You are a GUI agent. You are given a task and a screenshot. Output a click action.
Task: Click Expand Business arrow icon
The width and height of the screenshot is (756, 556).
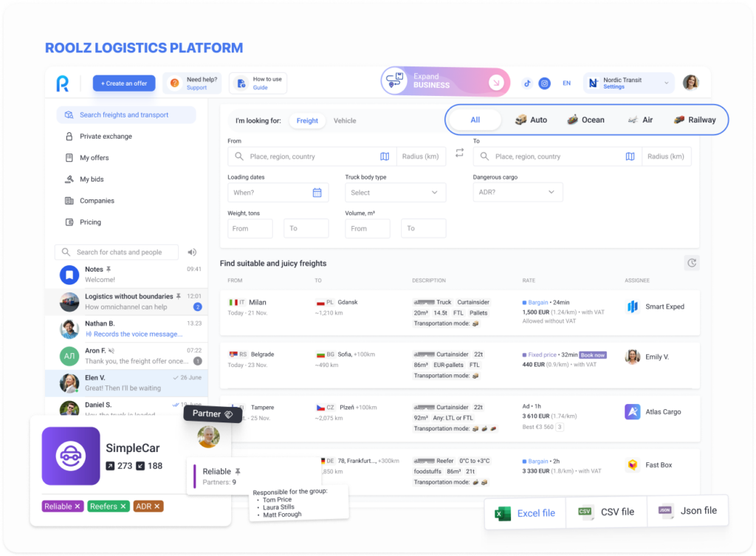pyautogui.click(x=495, y=83)
